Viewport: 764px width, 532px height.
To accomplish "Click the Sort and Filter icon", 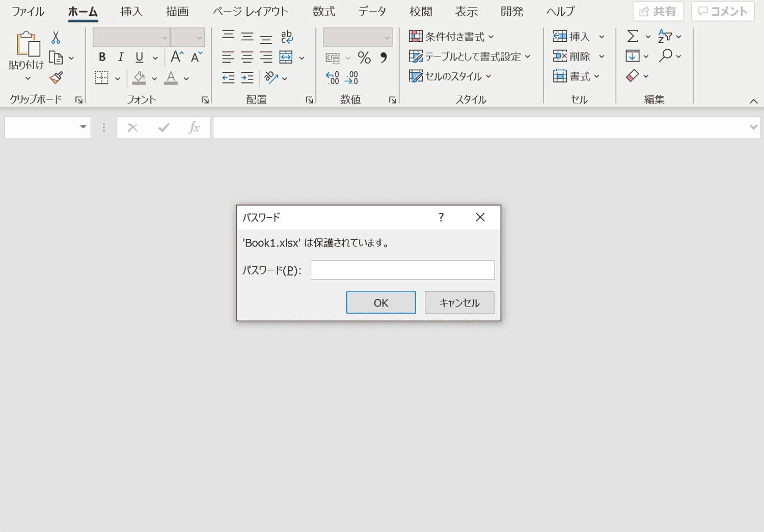I will coord(665,36).
